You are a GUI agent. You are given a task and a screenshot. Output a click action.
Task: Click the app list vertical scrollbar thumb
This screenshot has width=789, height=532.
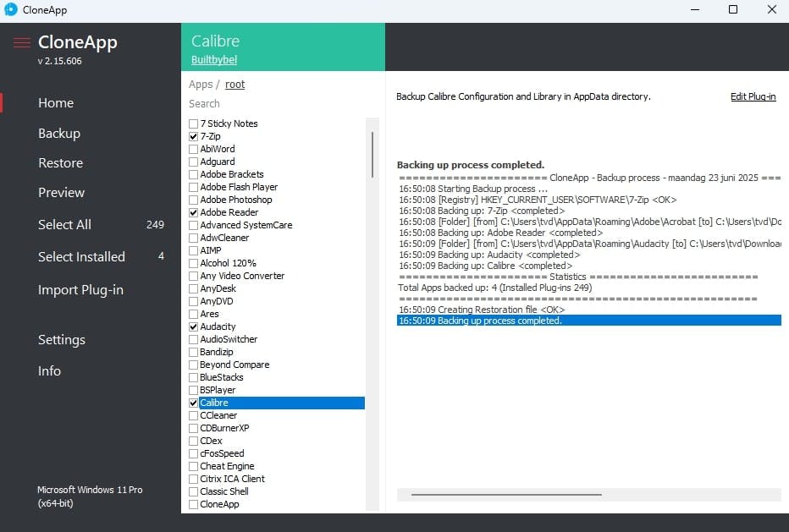372,155
